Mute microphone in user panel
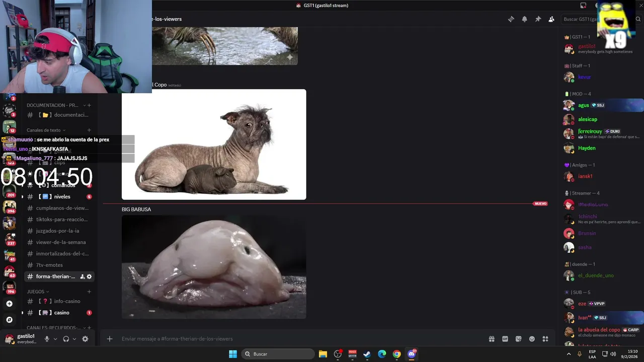 tap(47, 339)
